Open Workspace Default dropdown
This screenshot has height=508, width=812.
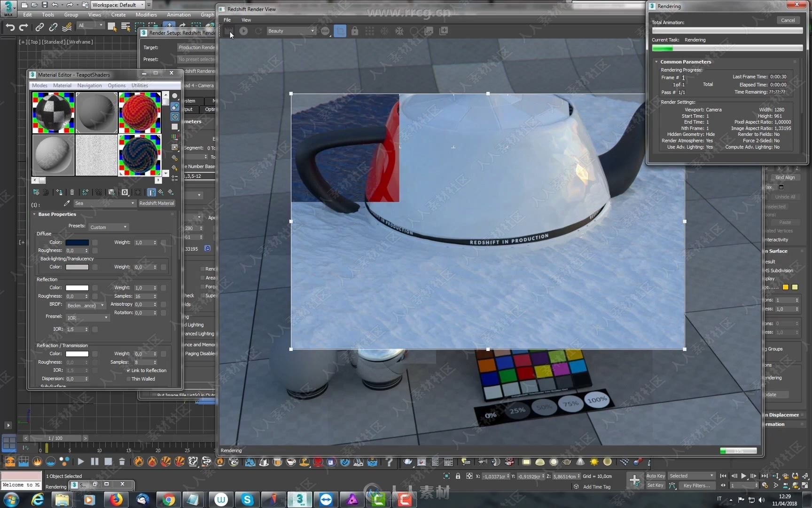click(117, 5)
